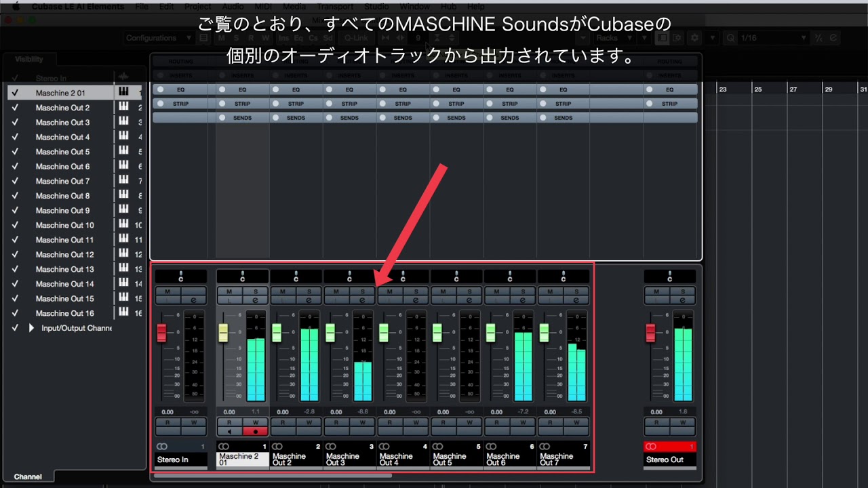Switch to the Visibility tab
This screenshot has height=488, width=868.
29,60
